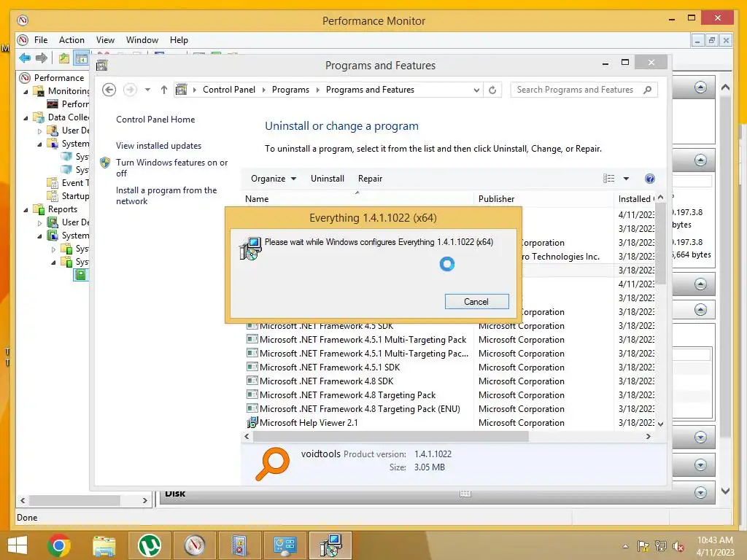Click the Reports folder icon in tree
This screenshot has width=747, height=560.
click(39, 209)
